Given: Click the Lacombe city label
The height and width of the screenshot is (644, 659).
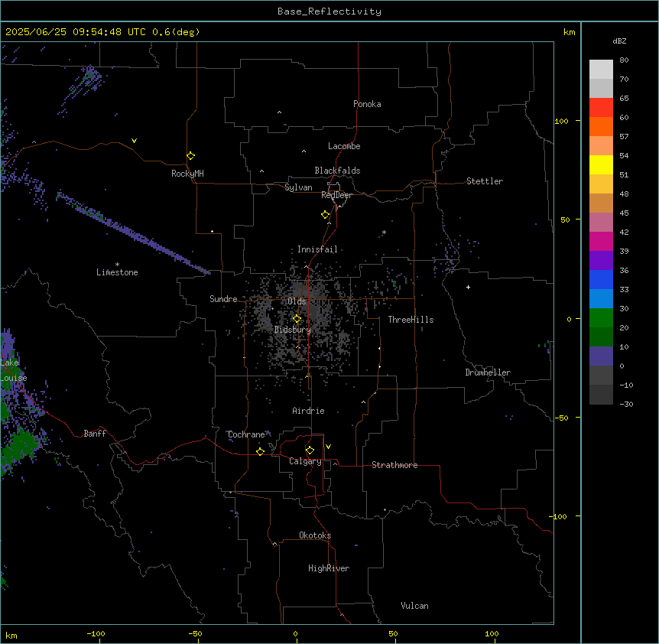Looking at the screenshot, I should point(344,146).
